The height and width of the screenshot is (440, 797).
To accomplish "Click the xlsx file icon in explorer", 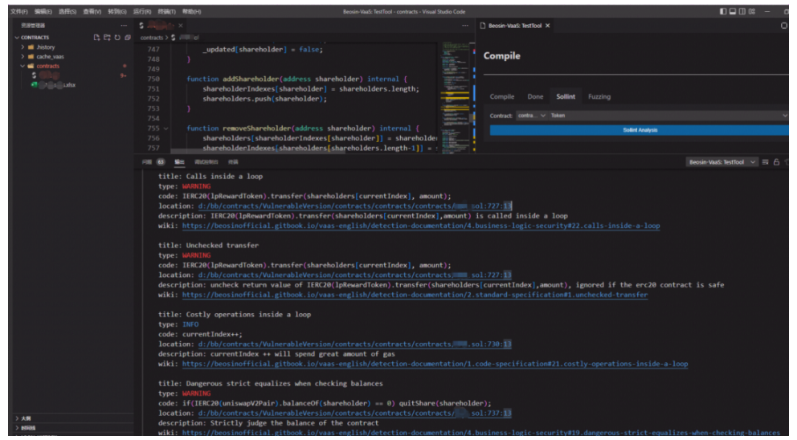I will pos(34,85).
